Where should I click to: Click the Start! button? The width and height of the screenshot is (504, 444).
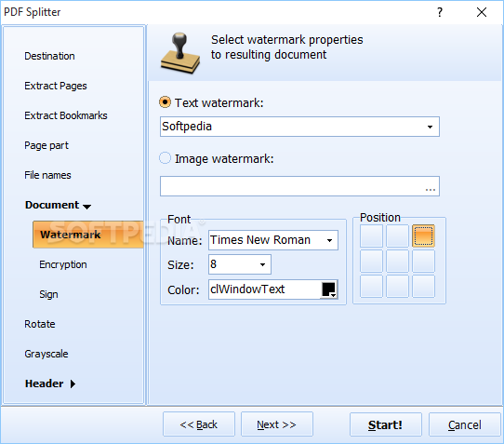(x=386, y=424)
